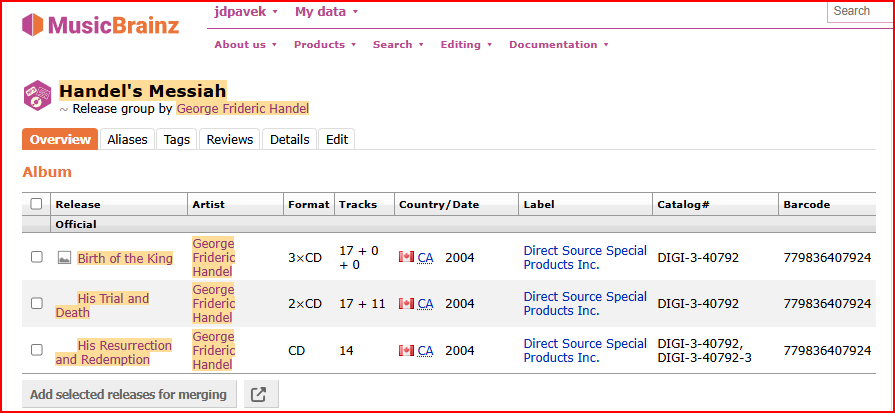Click Canada flag icon in first release row

406,257
